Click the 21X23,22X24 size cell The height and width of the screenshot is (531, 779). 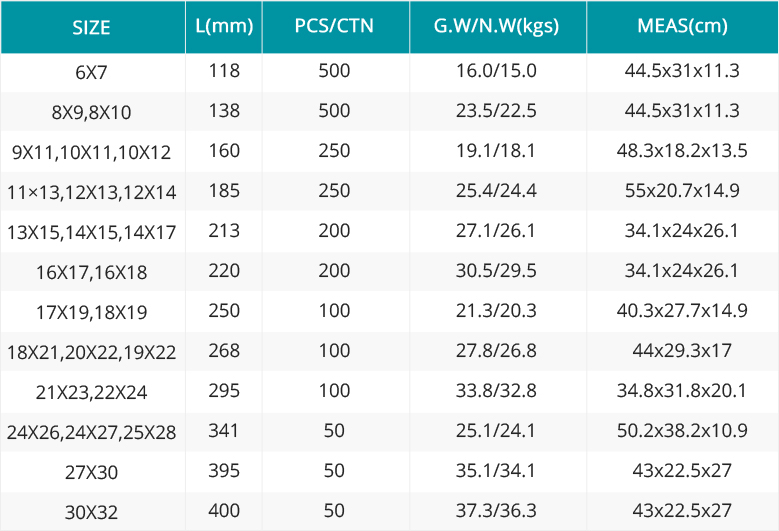91,392
